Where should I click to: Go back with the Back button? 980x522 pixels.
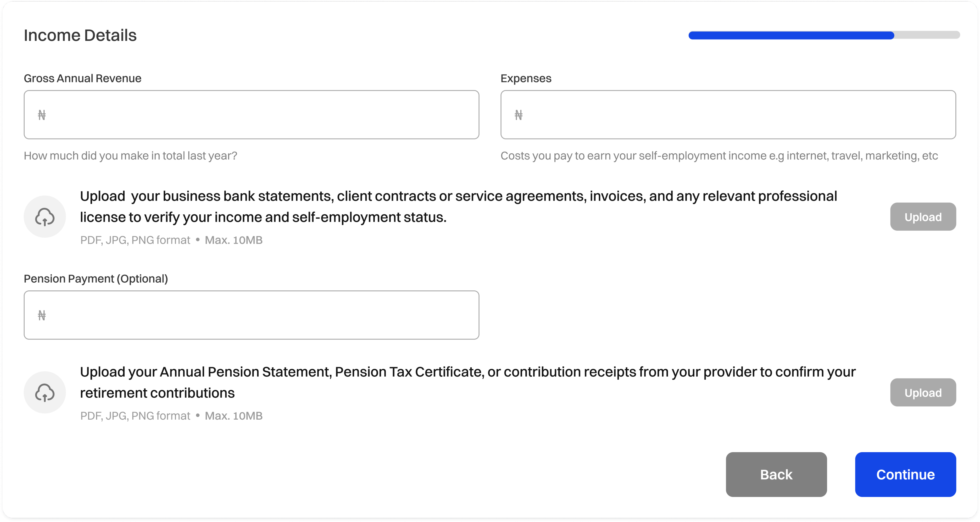776,474
